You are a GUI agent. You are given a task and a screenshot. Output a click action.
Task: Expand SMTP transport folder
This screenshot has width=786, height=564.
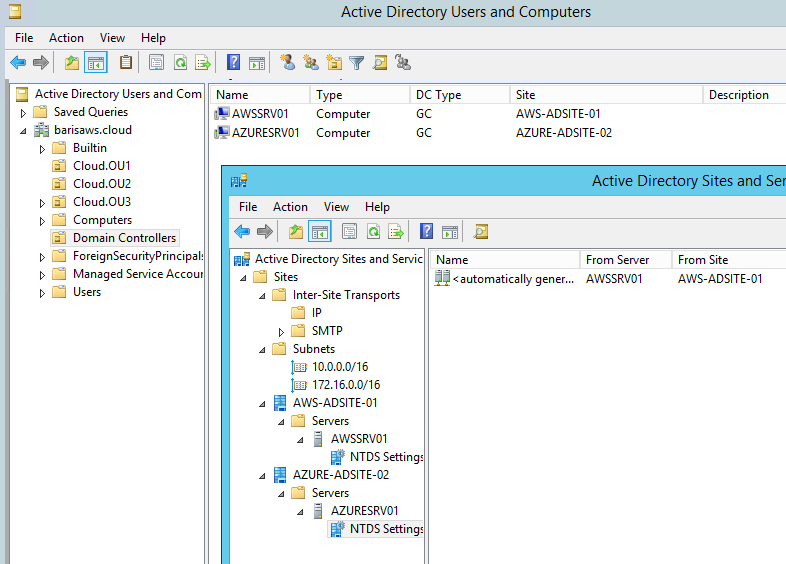(281, 332)
